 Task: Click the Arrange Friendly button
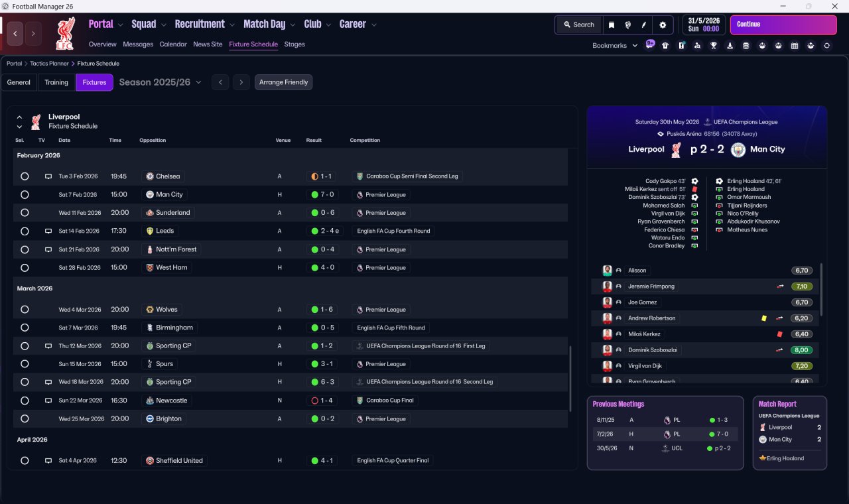click(x=283, y=82)
